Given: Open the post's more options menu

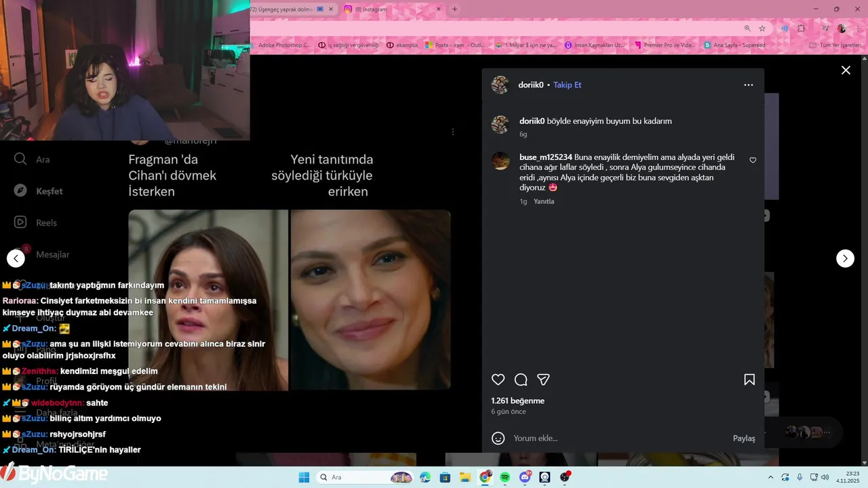Looking at the screenshot, I should [749, 85].
